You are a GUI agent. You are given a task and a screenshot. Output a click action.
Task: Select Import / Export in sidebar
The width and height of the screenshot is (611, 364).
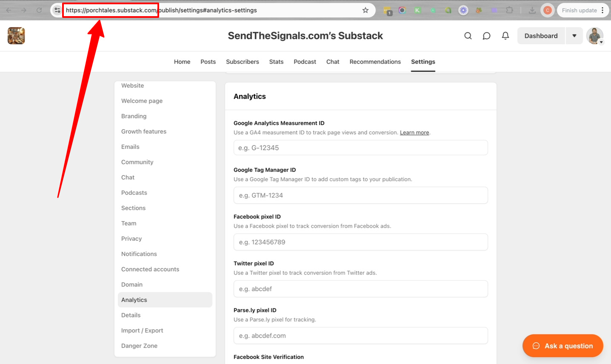point(165,330)
